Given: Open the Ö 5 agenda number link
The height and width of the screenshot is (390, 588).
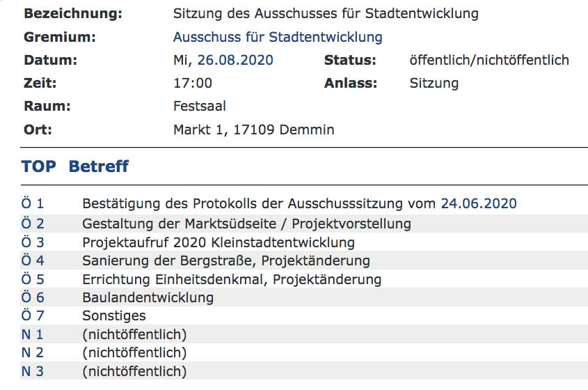Looking at the screenshot, I should [33, 279].
